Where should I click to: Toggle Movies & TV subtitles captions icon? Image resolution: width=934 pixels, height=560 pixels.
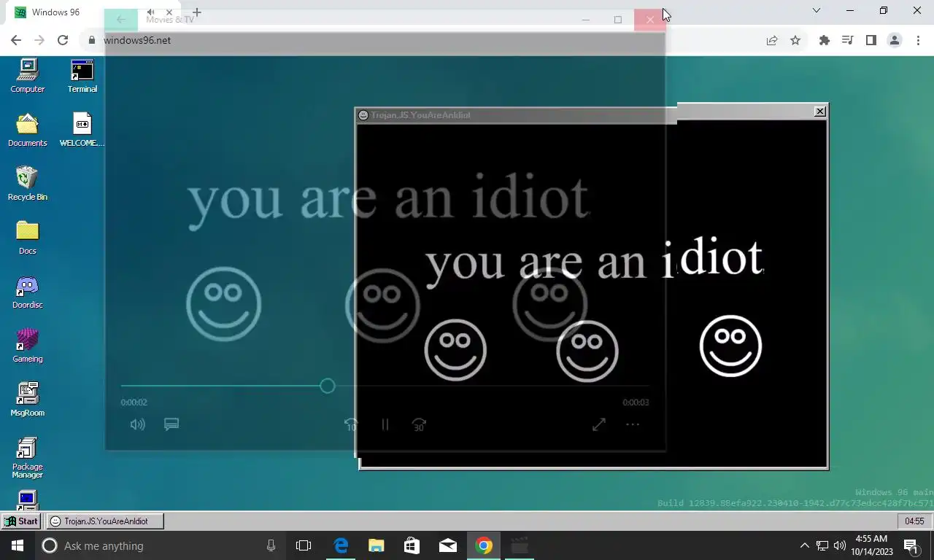171,424
